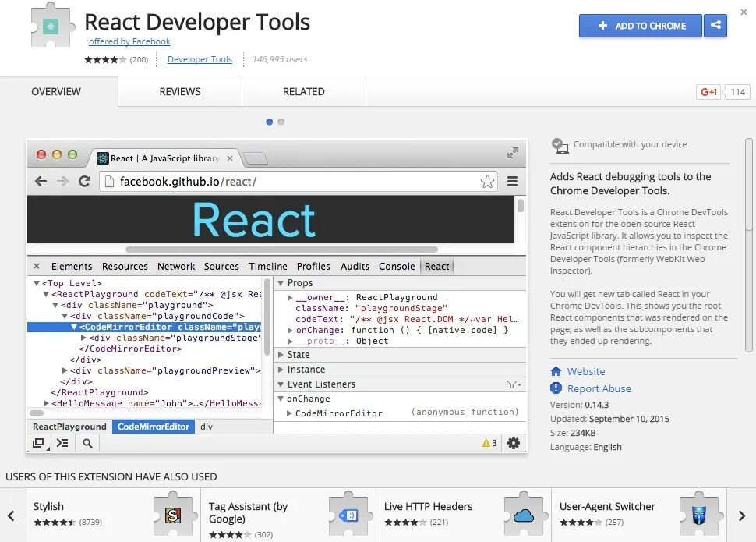Click the ADD TO CHROME button

[641, 26]
